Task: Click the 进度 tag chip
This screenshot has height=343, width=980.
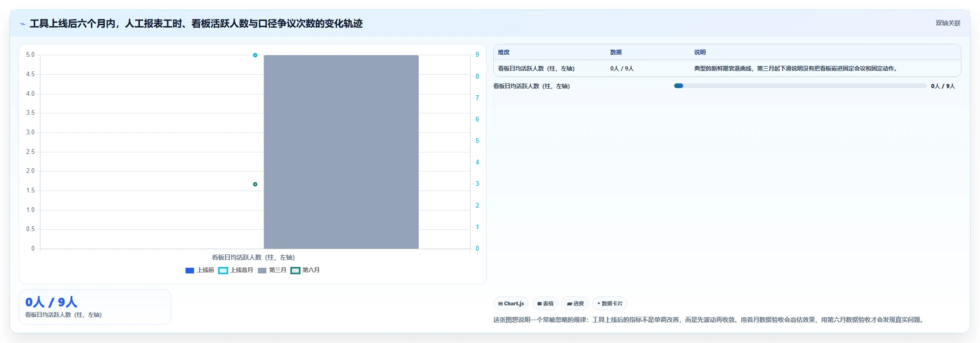Action: (x=575, y=303)
